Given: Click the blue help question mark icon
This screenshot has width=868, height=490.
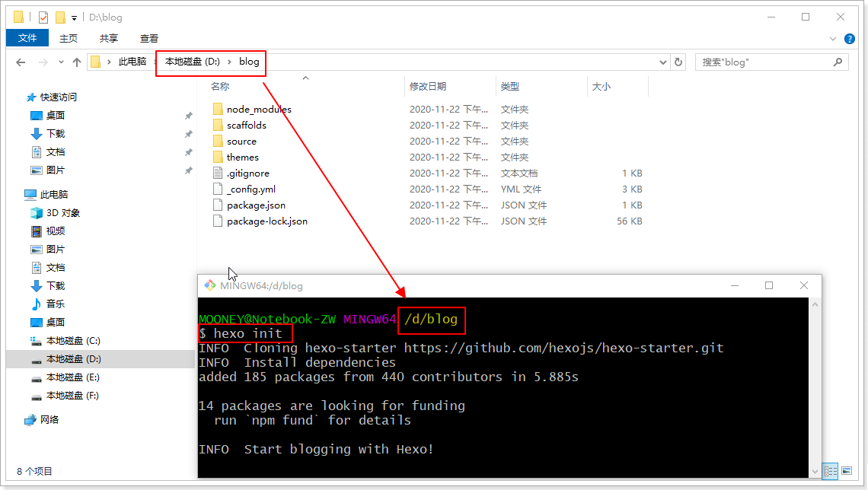Looking at the screenshot, I should point(849,39).
